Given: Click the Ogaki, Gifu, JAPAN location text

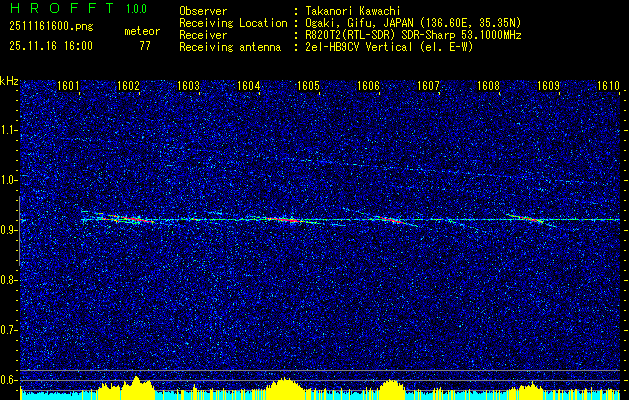Looking at the screenshot, I should (414, 23).
